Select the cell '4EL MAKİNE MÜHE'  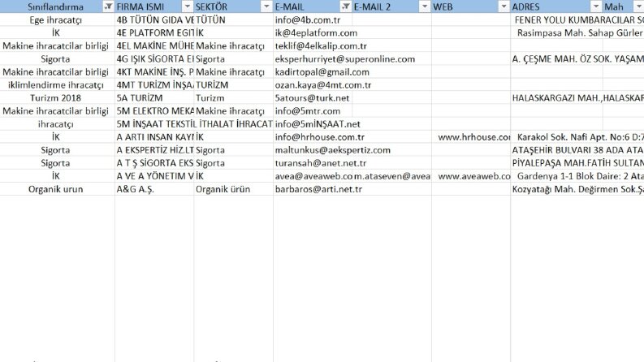point(154,46)
